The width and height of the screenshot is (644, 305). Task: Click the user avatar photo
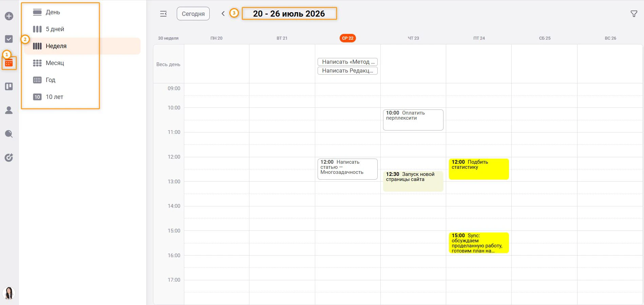[x=9, y=293]
